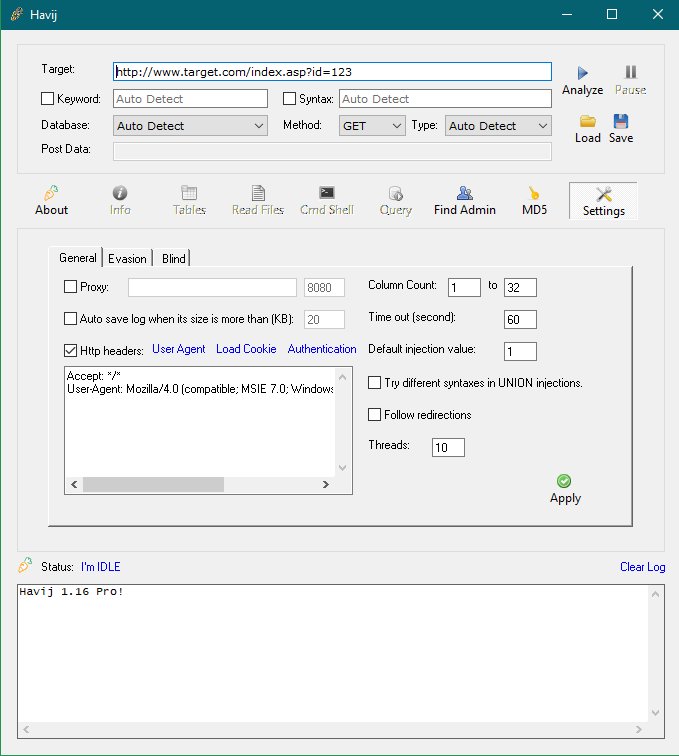Image resolution: width=679 pixels, height=756 pixels.
Task: Click the Havij 1.16 Pro! log line
Action: click(71, 591)
